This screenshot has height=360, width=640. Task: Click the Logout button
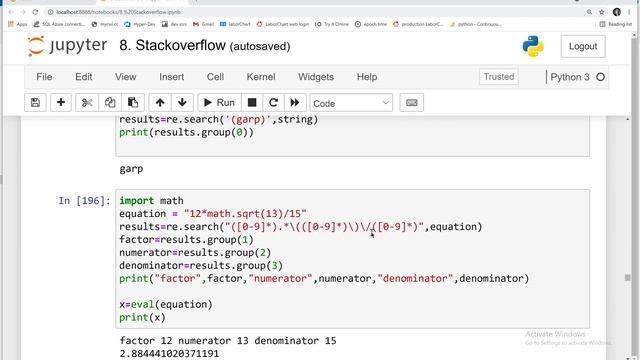583,46
